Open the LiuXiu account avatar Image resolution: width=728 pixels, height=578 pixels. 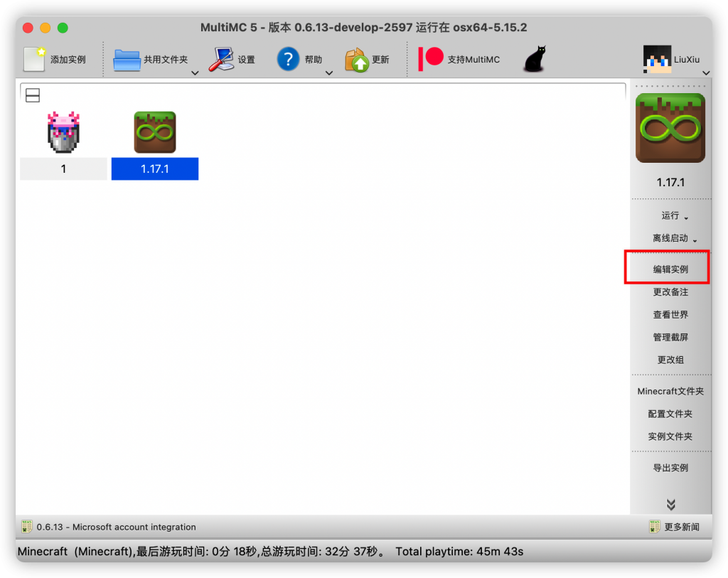[x=657, y=60]
